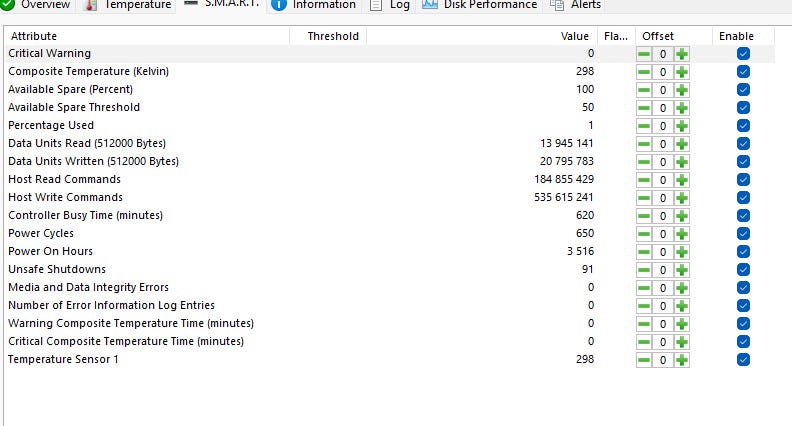Screen dimensions: 792x426
Task: Click offset value field for Warning Composite Temperature Time
Action: (663, 324)
